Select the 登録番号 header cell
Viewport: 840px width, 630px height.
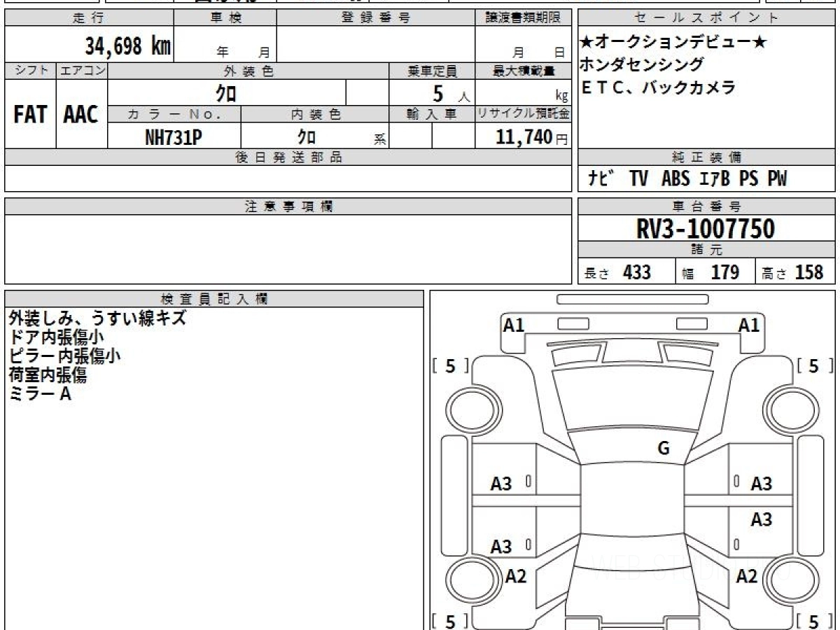[376, 18]
